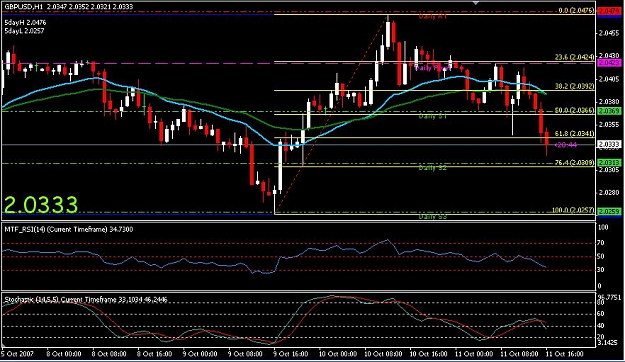Click the Stochastic scale value 96.7751
This screenshot has width=625, height=362.
click(609, 297)
